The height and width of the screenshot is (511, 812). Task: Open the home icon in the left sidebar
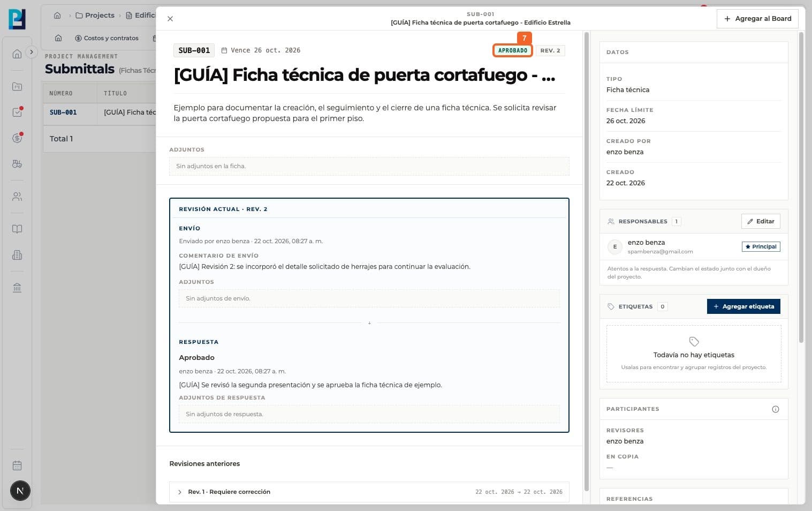pos(17,54)
